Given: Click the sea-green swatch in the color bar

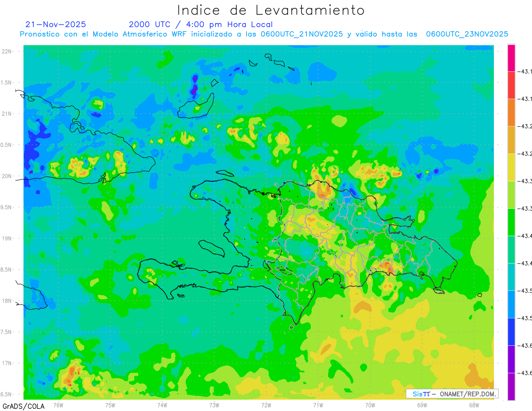Looking at the screenshot, I should pyautogui.click(x=511, y=250).
